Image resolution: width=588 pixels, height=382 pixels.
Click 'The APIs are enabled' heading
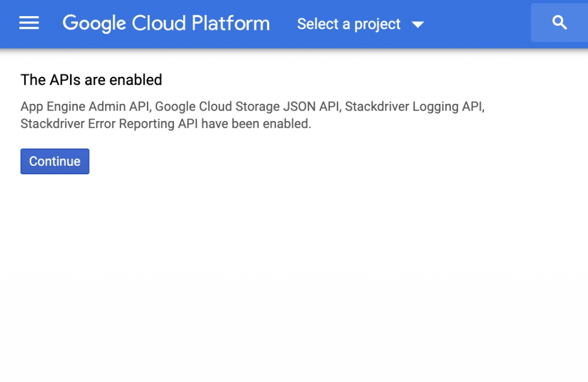pyautogui.click(x=91, y=80)
